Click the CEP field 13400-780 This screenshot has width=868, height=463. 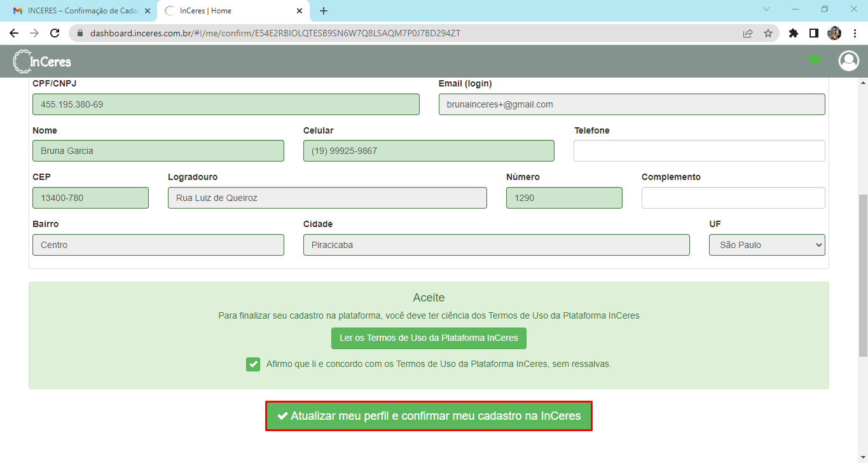[x=90, y=198]
